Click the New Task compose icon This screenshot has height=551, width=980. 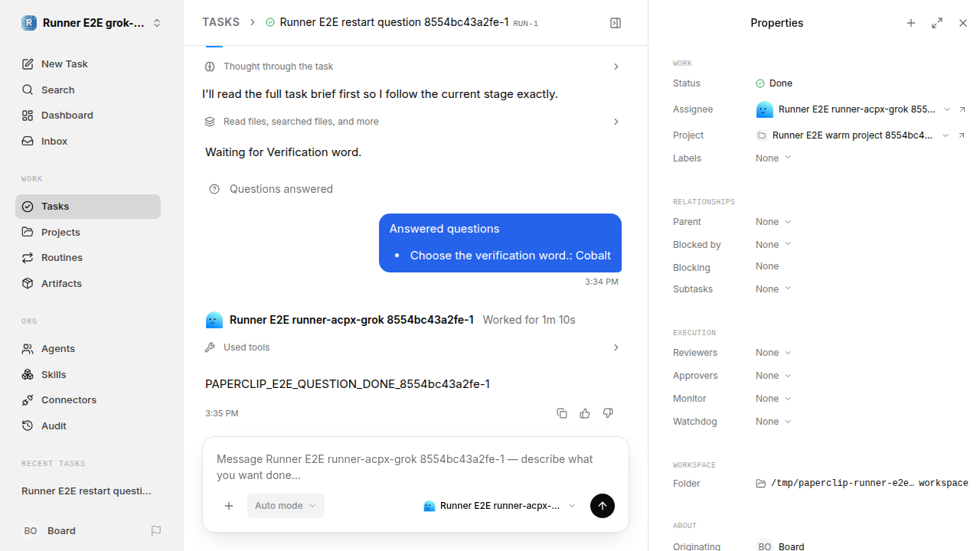(x=28, y=64)
